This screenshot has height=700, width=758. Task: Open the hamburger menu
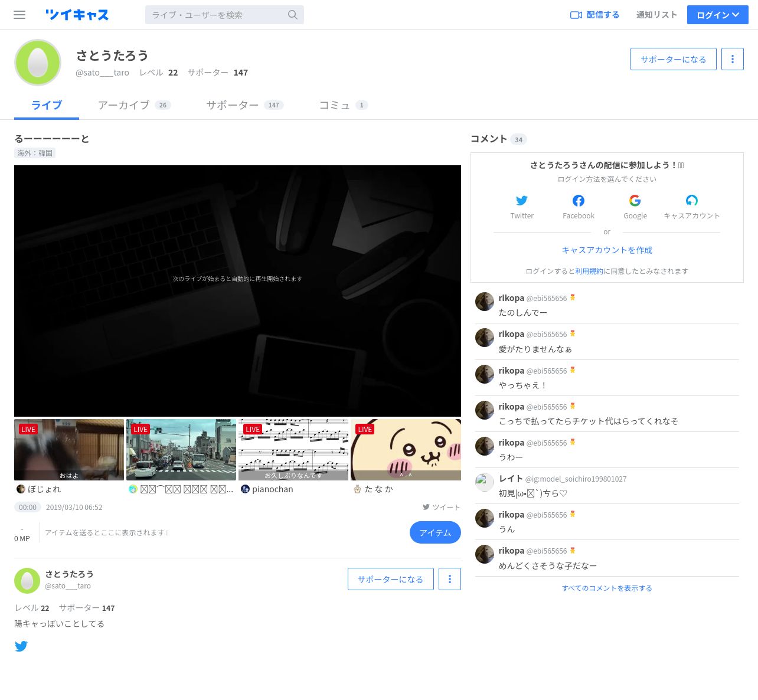tap(19, 15)
